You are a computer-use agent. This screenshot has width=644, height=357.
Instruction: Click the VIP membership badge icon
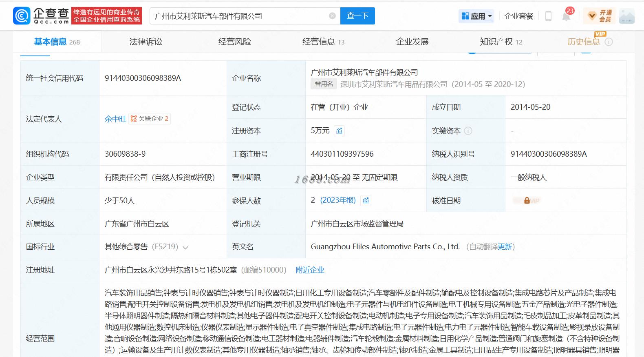point(599,16)
